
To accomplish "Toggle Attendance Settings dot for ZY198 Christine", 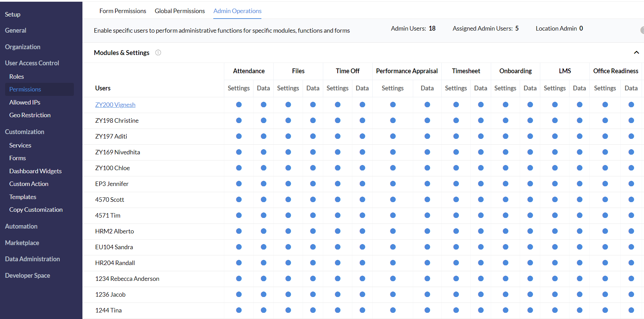I will 239,121.
